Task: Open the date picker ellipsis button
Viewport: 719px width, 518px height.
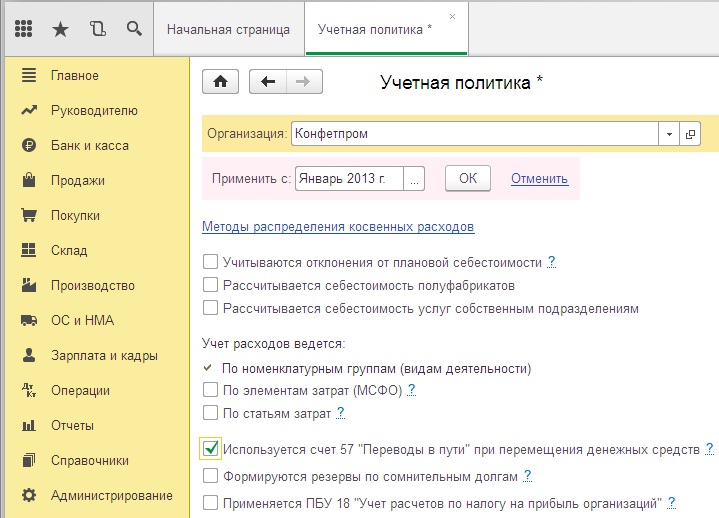Action: point(415,179)
